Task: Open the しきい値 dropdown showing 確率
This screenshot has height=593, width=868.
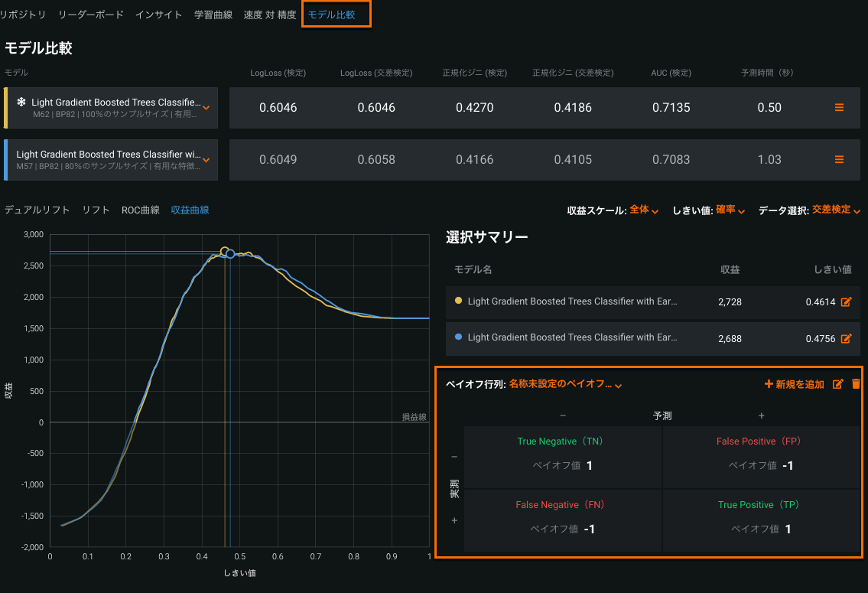Action: 730,210
